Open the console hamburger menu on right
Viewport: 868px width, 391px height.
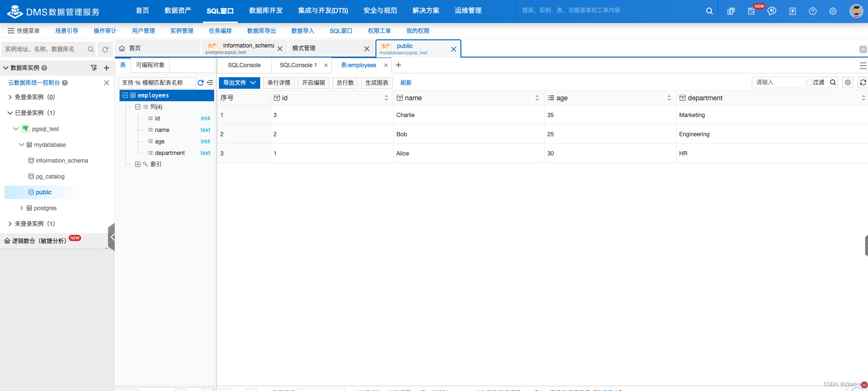click(863, 66)
